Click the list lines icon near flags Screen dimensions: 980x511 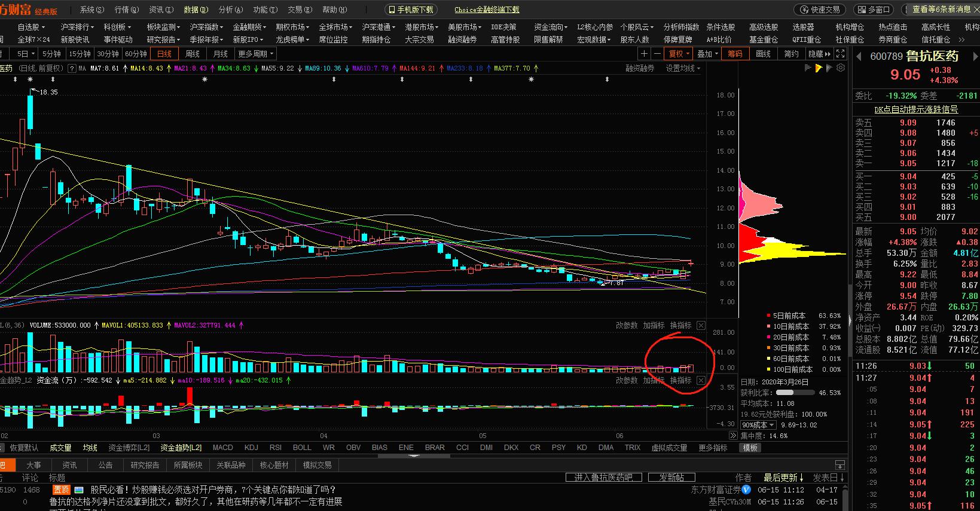808,68
